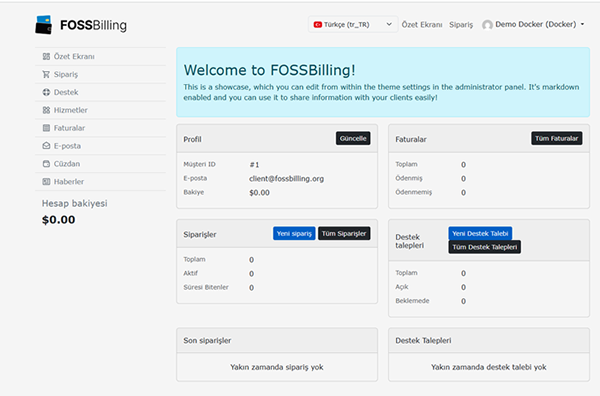The image size is (600, 396).
Task: Click the Özet Ekranı sidebar icon
Action: pyautogui.click(x=46, y=57)
